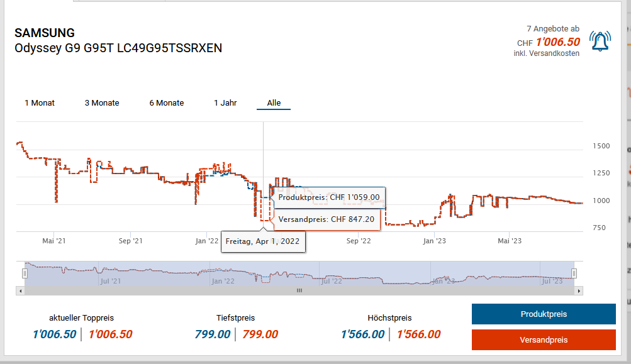Screen dimensions: 631x364
Task: Click the inkl. Versandkosten note
Action: tap(547, 53)
